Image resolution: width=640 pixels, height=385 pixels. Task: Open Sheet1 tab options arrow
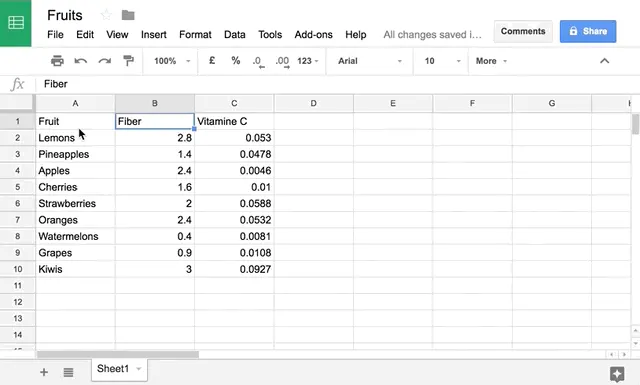(x=138, y=369)
